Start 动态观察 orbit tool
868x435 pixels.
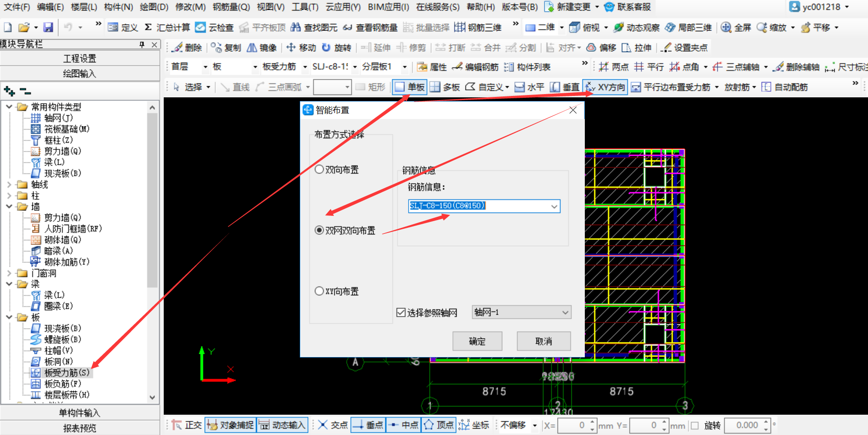pyautogui.click(x=636, y=27)
